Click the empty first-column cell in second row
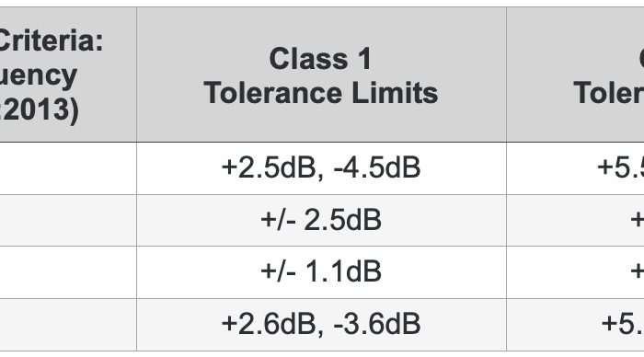Screen dimensions: 644x357 coord(68,221)
